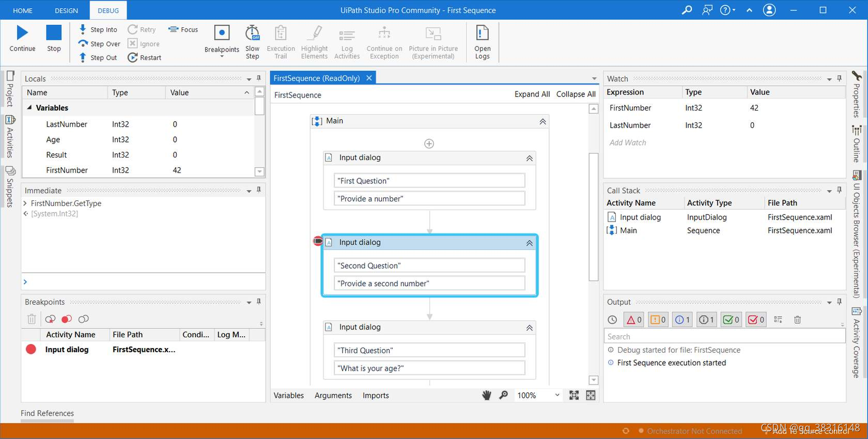Click the Focus button
This screenshot has width=868, height=439.
point(183,29)
